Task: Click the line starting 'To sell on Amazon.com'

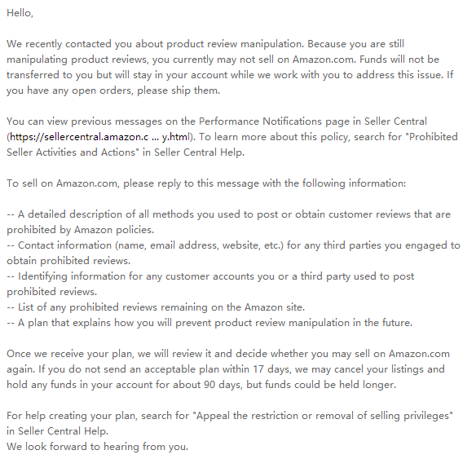Action: [x=206, y=183]
